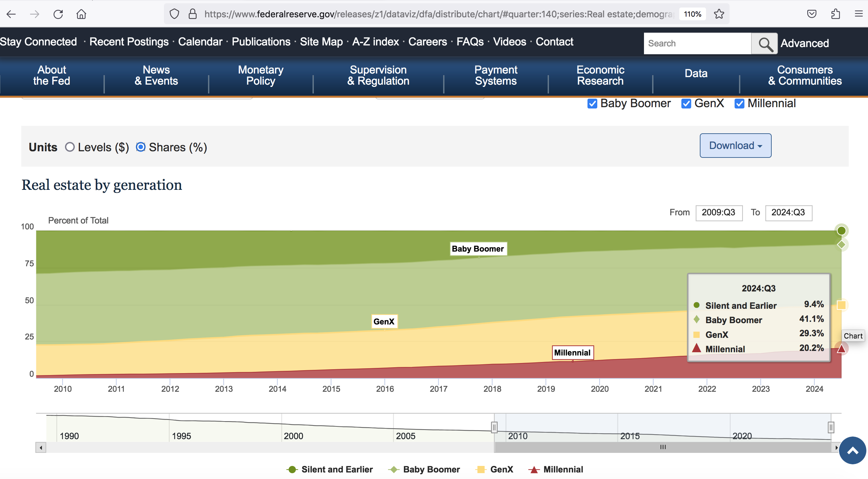Expand the Download dropdown
Viewport: 868px width, 479px height.
pyautogui.click(x=735, y=146)
